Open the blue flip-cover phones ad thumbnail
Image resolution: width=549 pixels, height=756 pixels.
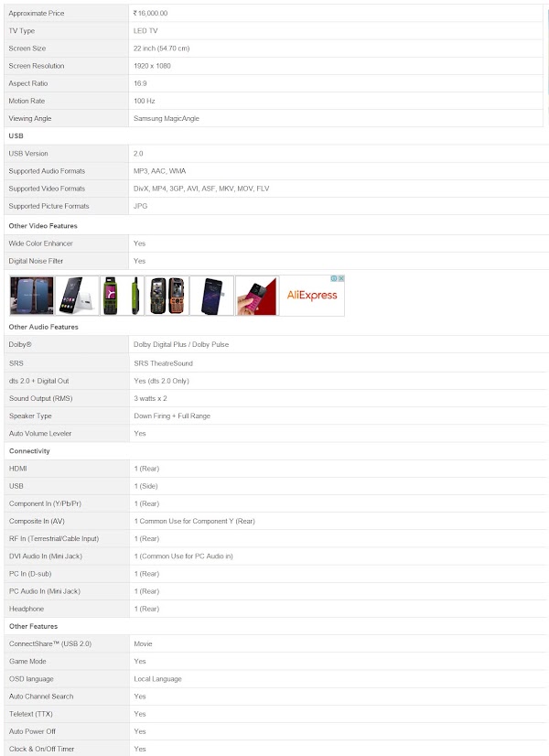(32, 296)
